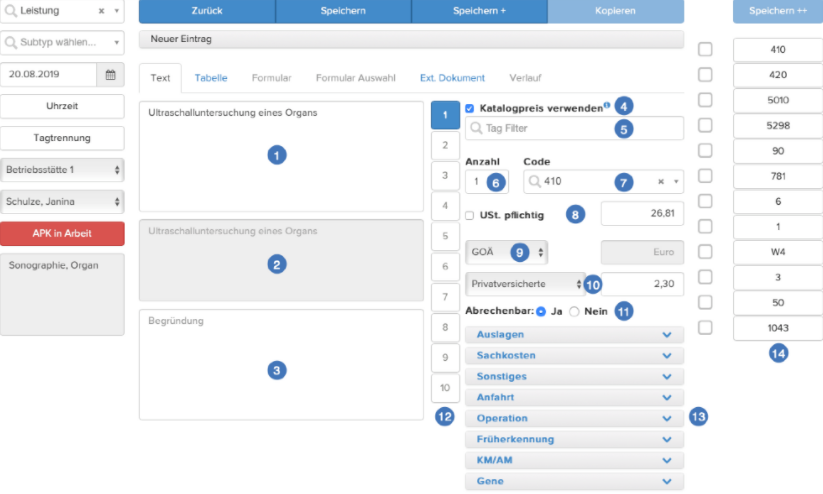The image size is (823, 494).
Task: Focus the Tag Filter input
Action: (x=574, y=128)
